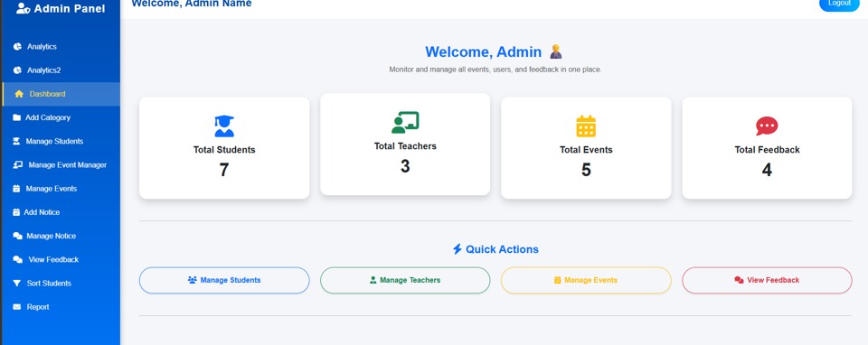Click the Quick Actions heading text

pyautogui.click(x=502, y=249)
